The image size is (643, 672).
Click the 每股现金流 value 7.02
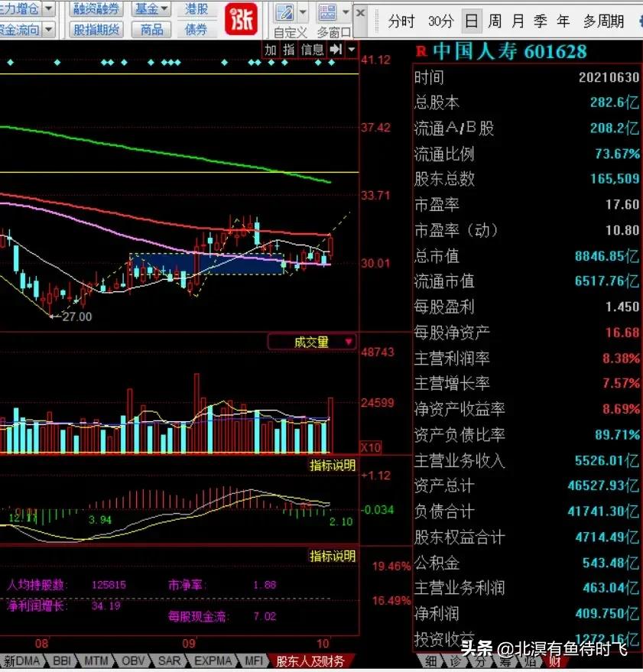coord(265,616)
